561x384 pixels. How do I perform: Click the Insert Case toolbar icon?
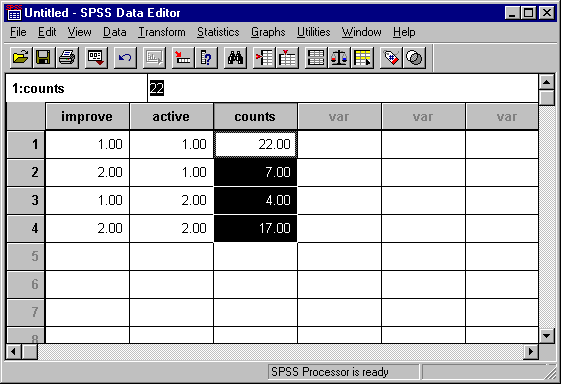click(x=264, y=58)
